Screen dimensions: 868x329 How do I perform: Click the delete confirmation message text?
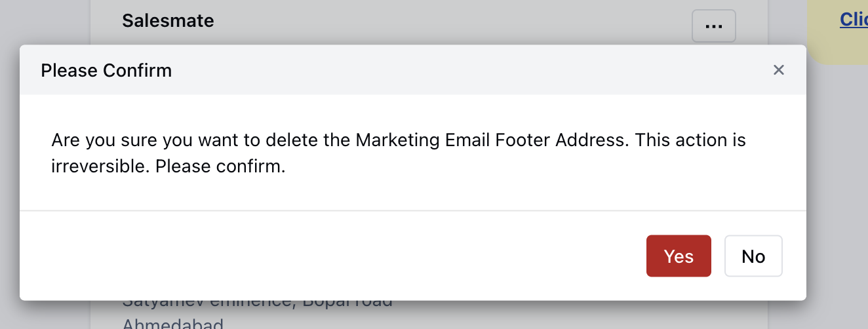399,153
